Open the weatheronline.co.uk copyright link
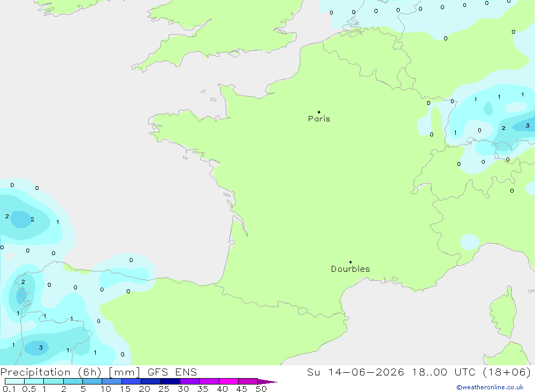The height and width of the screenshot is (392, 535). tap(490, 387)
